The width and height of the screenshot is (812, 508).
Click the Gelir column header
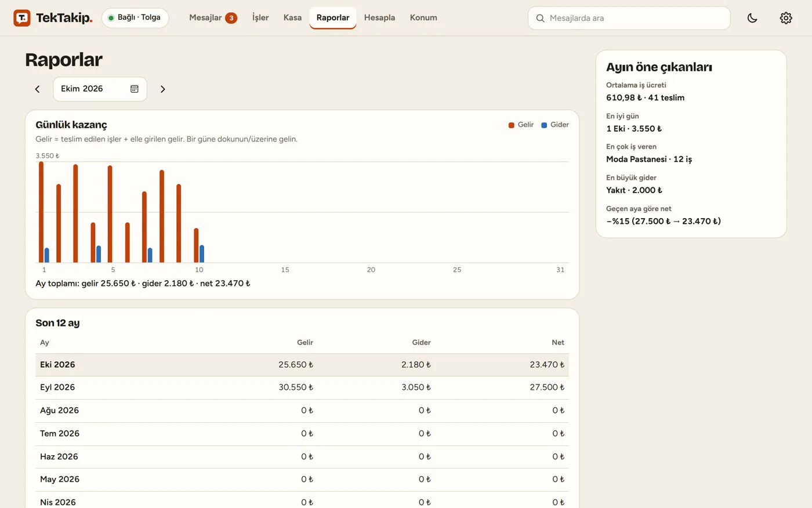pyautogui.click(x=305, y=343)
